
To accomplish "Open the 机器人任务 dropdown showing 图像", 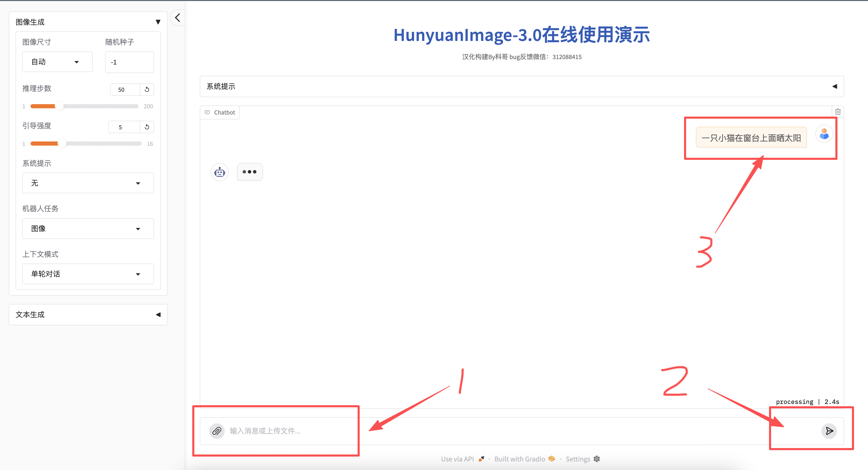I will [88, 229].
